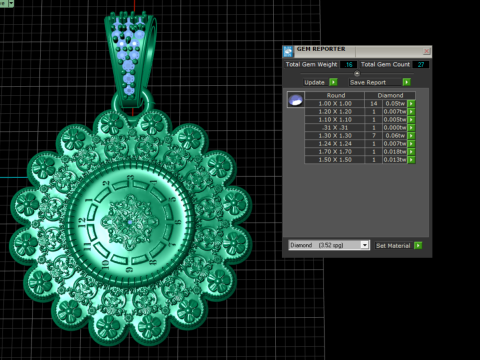Select the 1.30 X 1.30 size cell
480x360 pixels.
[x=335, y=136]
